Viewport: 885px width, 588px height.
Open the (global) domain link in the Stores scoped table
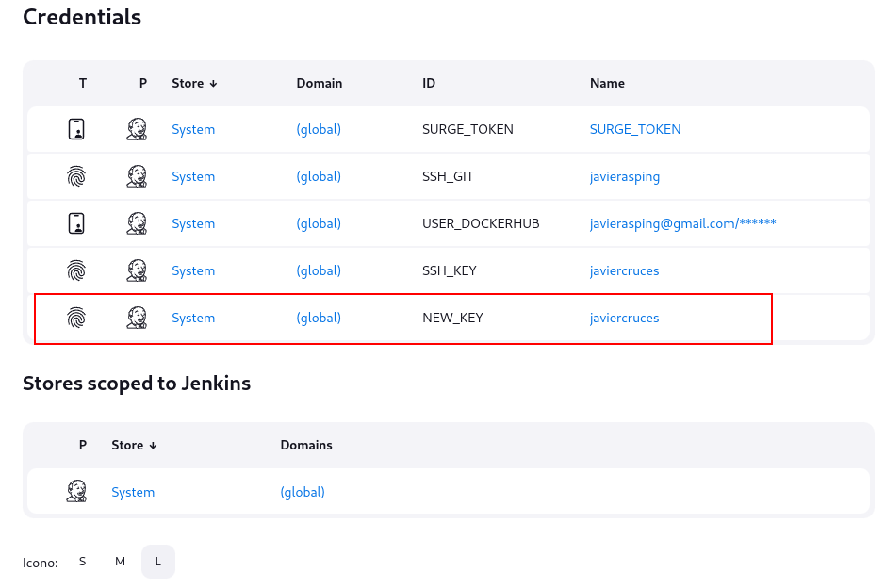(x=303, y=492)
